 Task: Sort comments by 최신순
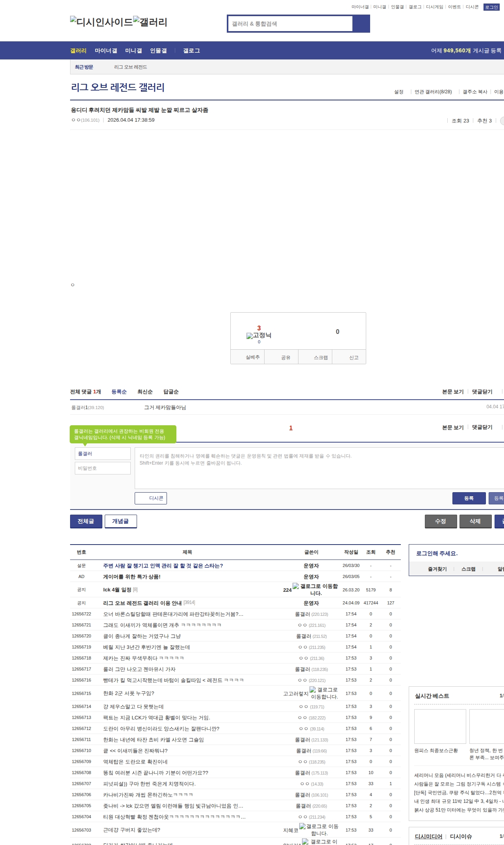click(145, 392)
